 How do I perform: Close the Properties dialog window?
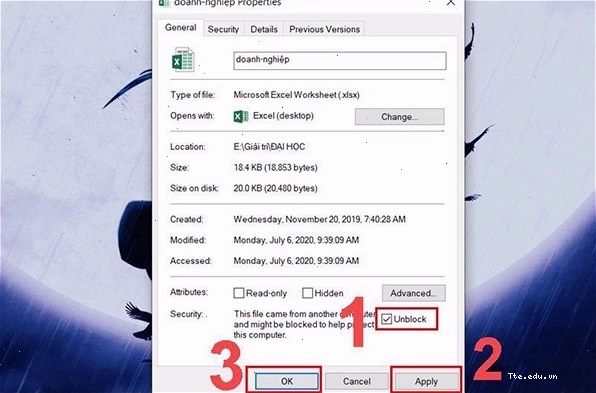coord(451,3)
